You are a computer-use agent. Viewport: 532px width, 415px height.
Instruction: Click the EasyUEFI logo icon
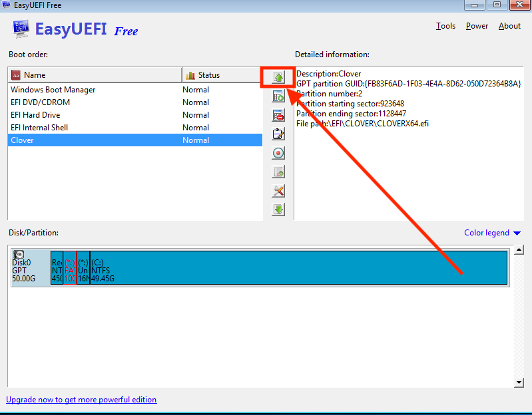21,29
